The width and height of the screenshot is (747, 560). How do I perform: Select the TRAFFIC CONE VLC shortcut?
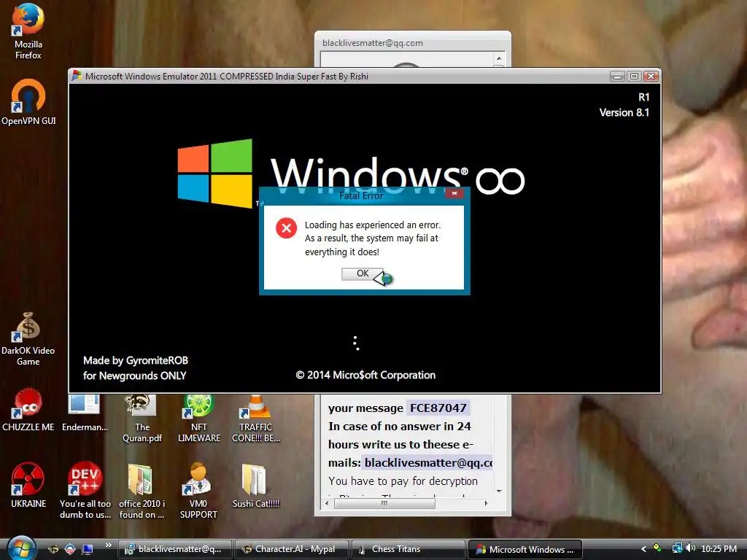point(255,418)
